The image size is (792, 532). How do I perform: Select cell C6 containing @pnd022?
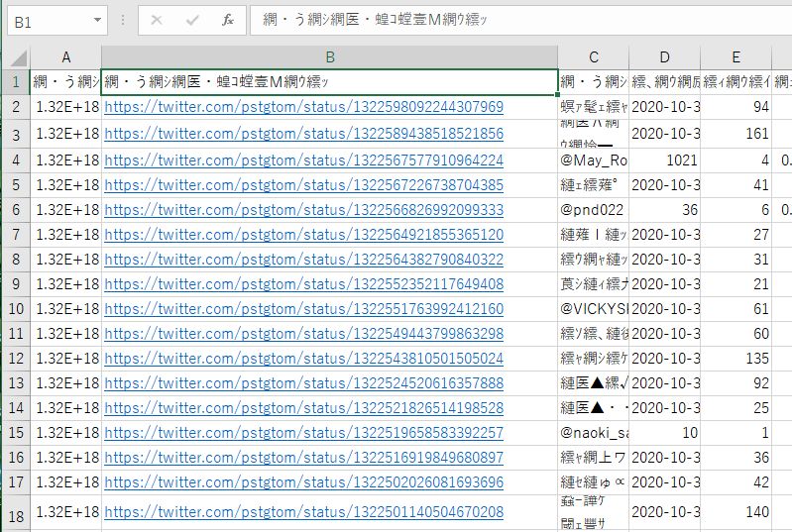pos(594,210)
